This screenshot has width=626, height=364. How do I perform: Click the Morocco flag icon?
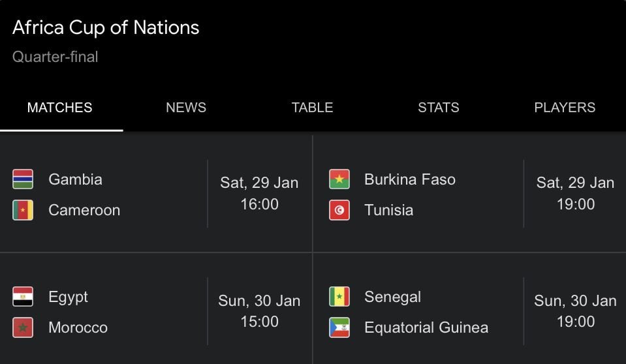(x=23, y=327)
